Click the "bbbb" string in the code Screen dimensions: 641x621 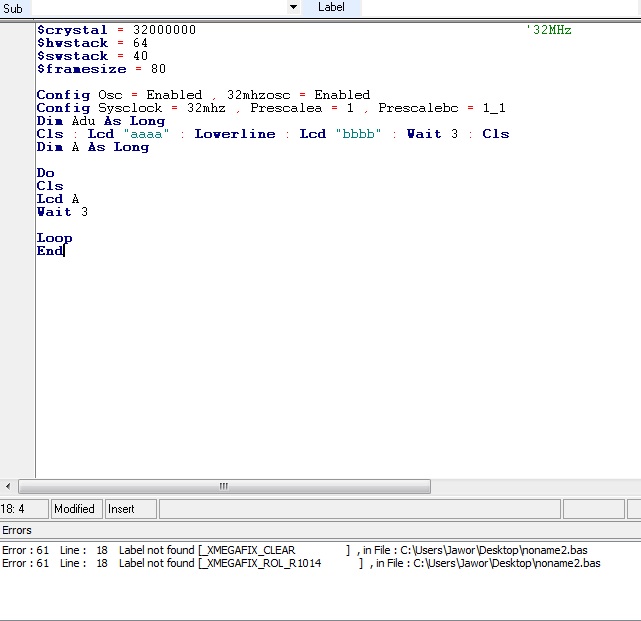tap(359, 134)
